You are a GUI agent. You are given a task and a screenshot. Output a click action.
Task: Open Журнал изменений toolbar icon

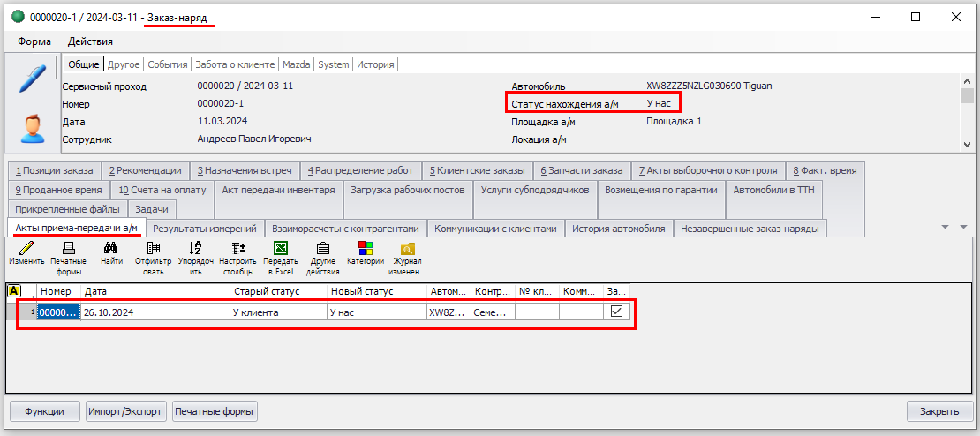click(407, 249)
